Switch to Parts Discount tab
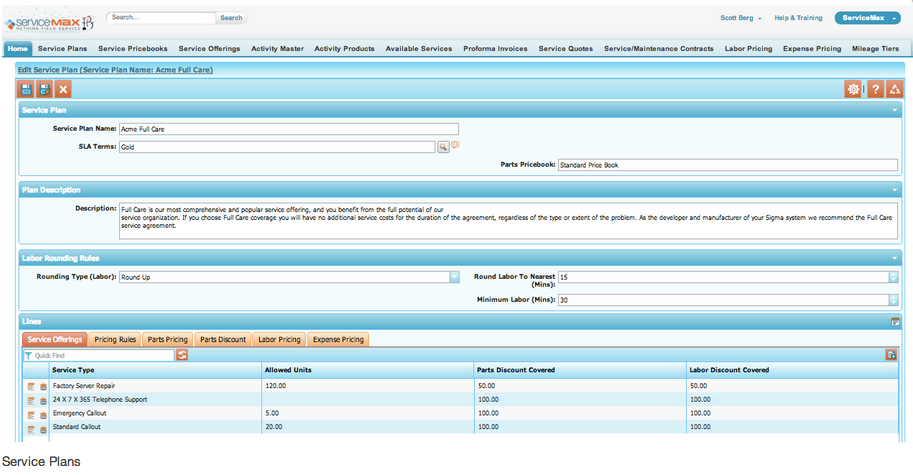This screenshot has height=475, width=913. click(223, 339)
